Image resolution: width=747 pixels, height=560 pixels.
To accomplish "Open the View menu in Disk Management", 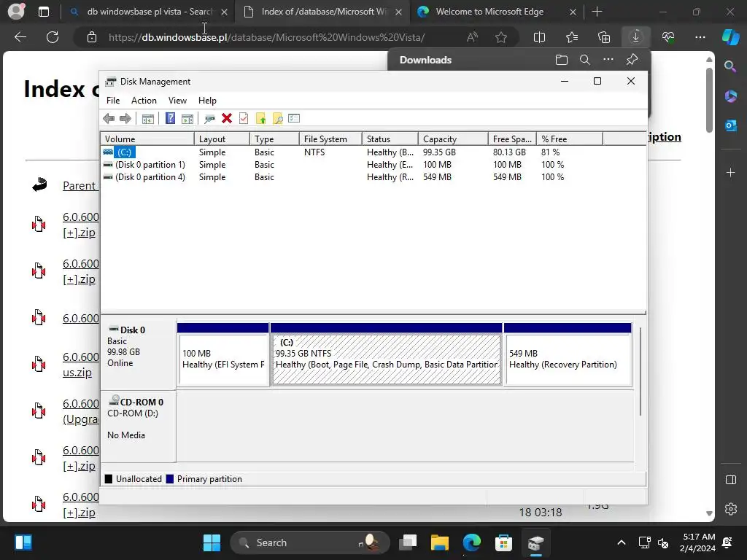I will click(177, 101).
